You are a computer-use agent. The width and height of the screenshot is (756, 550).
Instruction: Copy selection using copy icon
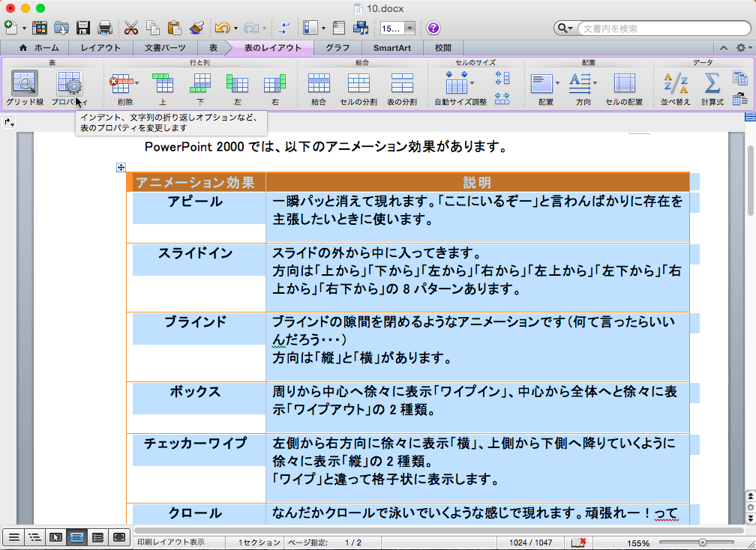point(153,28)
